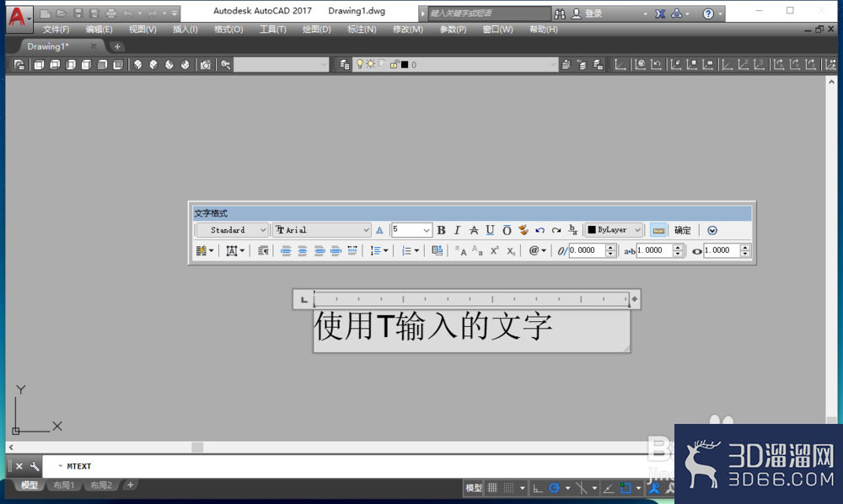
Task: Switch to the Drawing1* tab
Action: tap(48, 46)
